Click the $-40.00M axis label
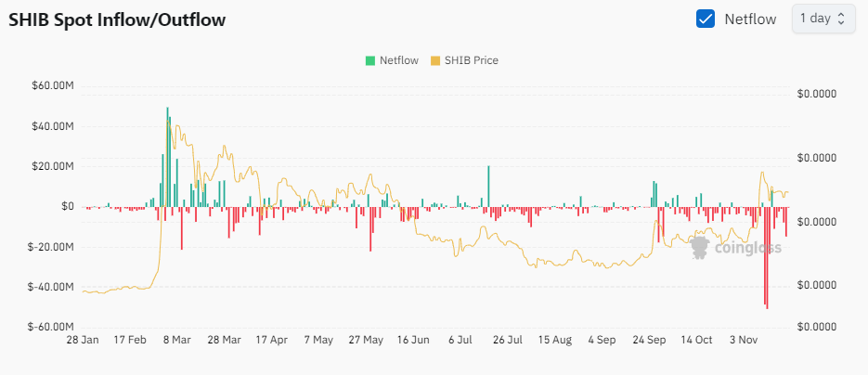868x375 pixels. click(51, 287)
